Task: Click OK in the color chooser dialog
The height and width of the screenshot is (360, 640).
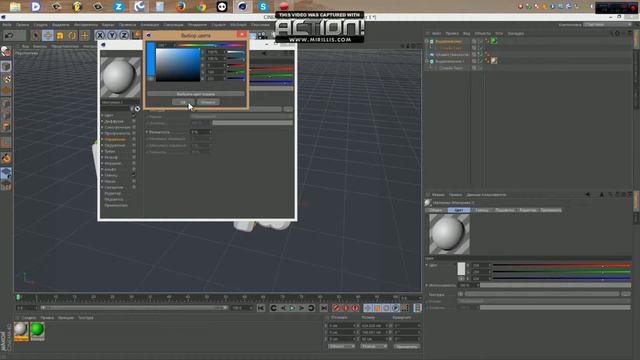Action: 183,102
